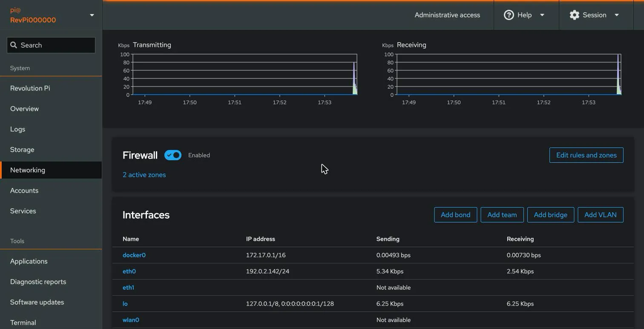Disable the Firewall toggle switch
This screenshot has height=329, width=644.
point(173,155)
